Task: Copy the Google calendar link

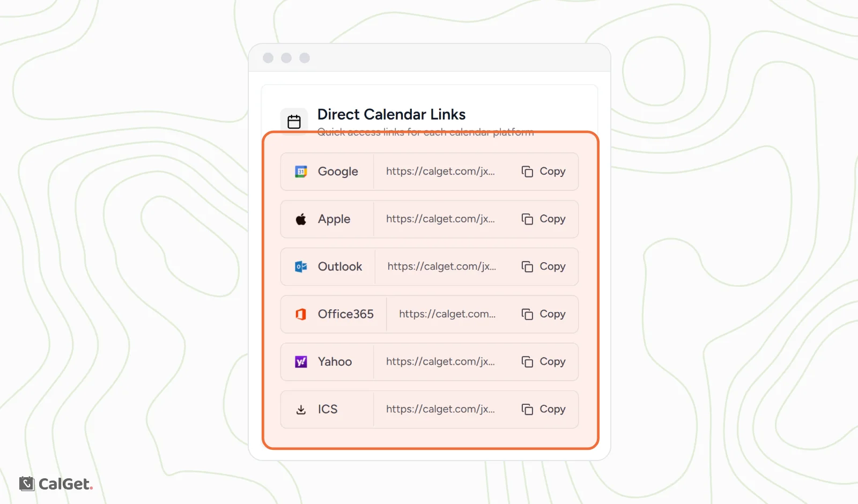Action: tap(543, 172)
